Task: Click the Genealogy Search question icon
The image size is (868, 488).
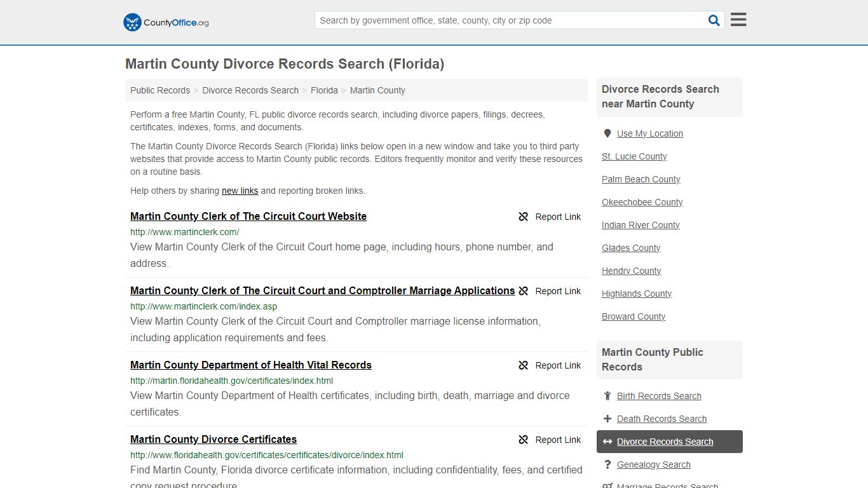Action: coord(607,464)
